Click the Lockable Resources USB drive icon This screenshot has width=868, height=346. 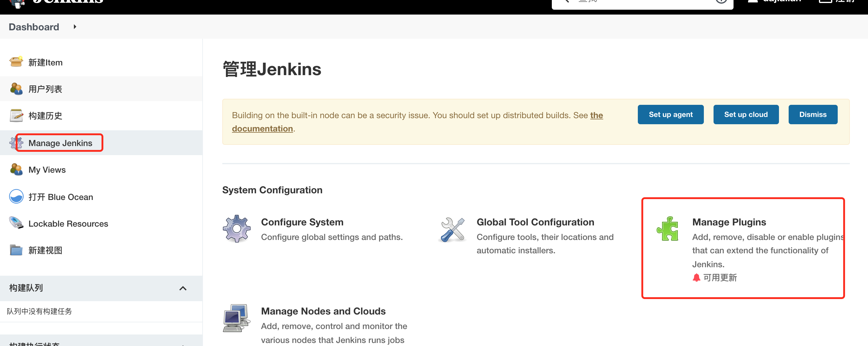pyautogui.click(x=16, y=223)
